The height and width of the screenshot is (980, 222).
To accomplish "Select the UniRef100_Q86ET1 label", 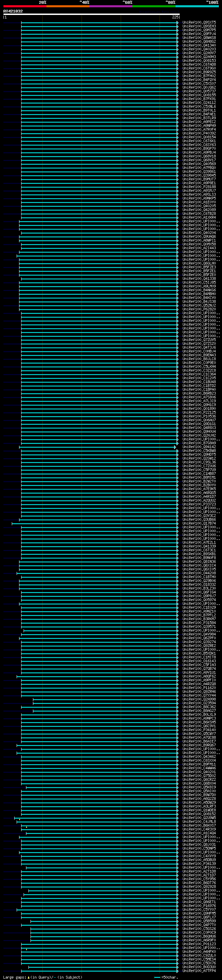I will 199,902.
